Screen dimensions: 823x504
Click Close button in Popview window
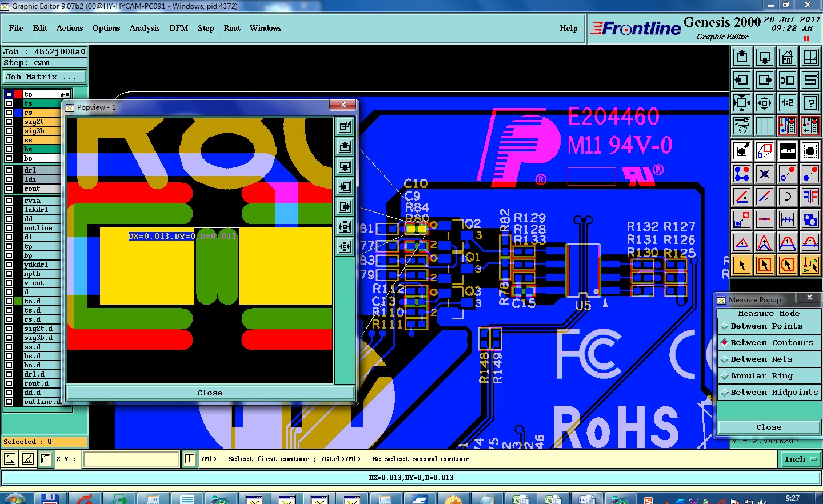(210, 393)
